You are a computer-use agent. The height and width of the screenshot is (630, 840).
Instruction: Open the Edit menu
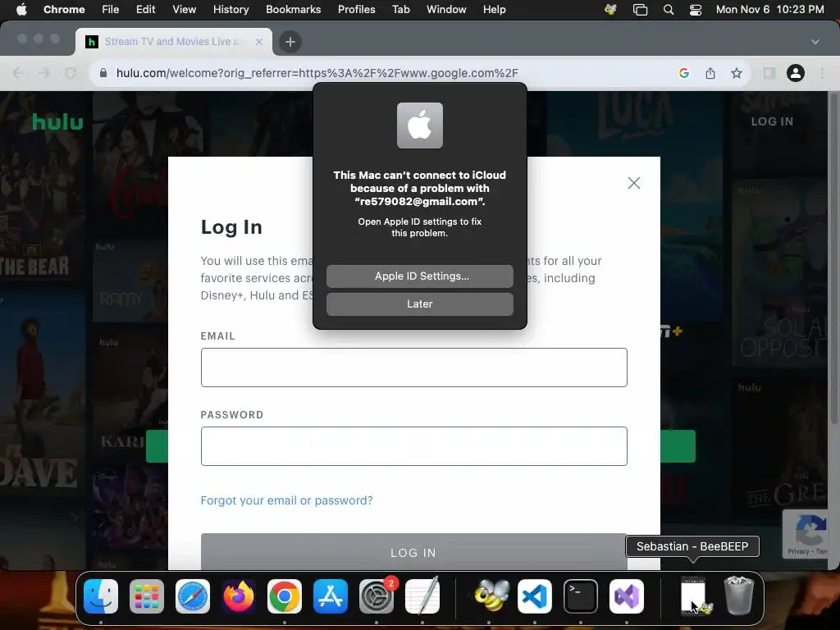click(x=145, y=10)
